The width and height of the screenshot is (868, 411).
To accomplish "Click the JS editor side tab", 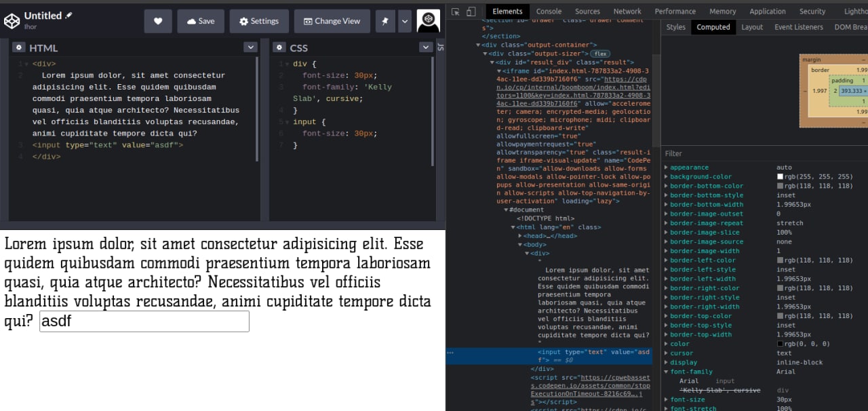I will click(x=440, y=47).
